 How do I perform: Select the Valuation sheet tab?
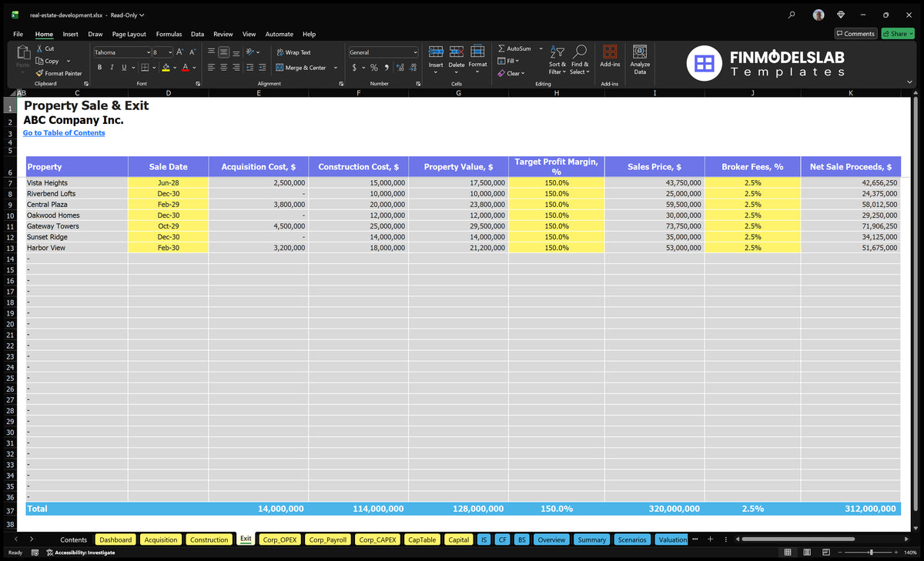(671, 539)
